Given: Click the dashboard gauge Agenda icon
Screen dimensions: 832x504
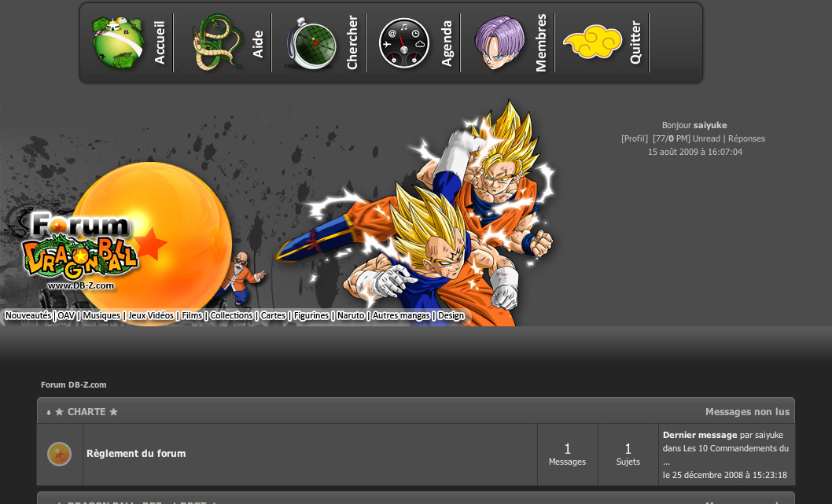Looking at the screenshot, I should click(x=404, y=43).
